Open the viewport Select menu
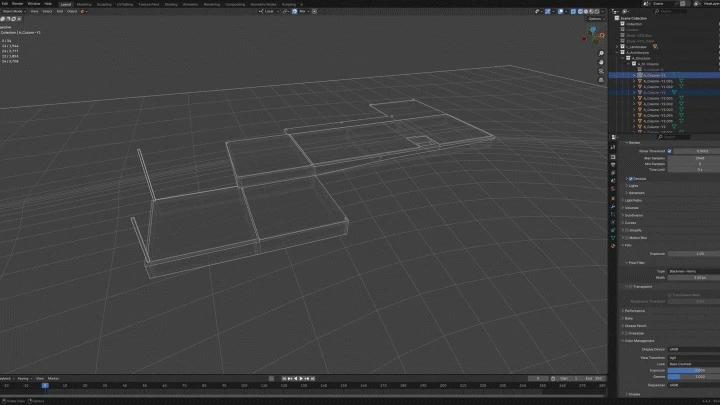 coord(47,11)
